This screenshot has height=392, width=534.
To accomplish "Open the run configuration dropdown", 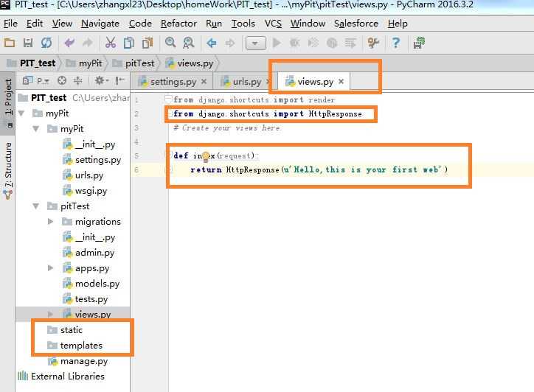I will tap(256, 43).
